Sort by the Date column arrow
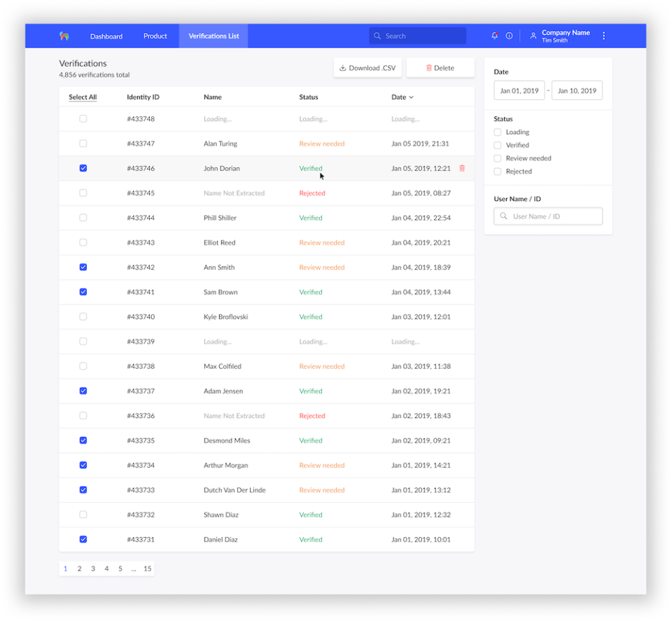This screenshot has width=672, height=621. (x=411, y=97)
